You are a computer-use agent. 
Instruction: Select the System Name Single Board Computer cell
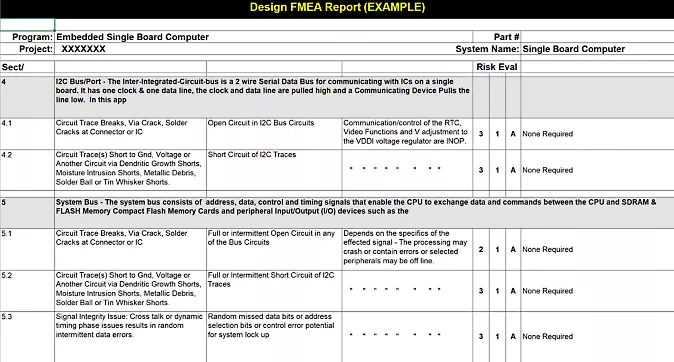click(597, 49)
